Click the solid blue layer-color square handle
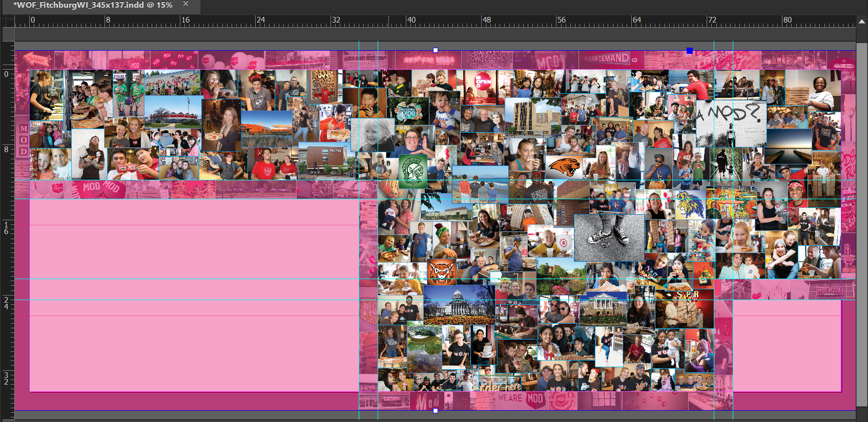868x422 pixels. [690, 51]
